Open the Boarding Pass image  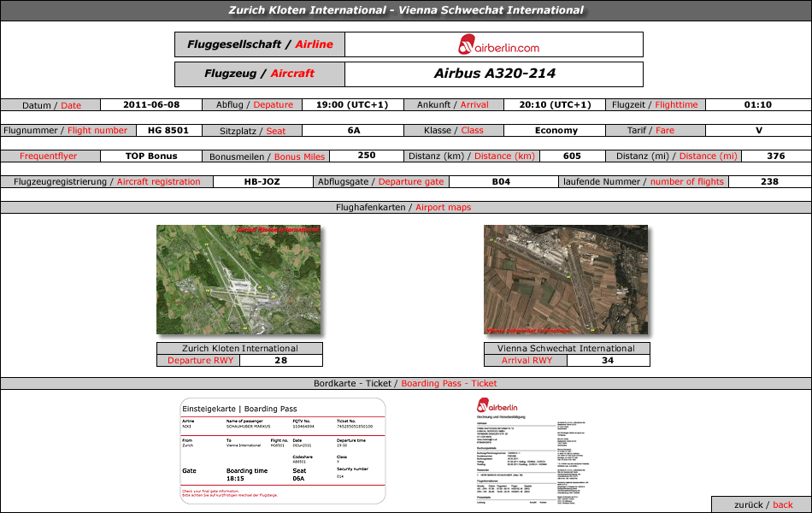tap(283, 451)
